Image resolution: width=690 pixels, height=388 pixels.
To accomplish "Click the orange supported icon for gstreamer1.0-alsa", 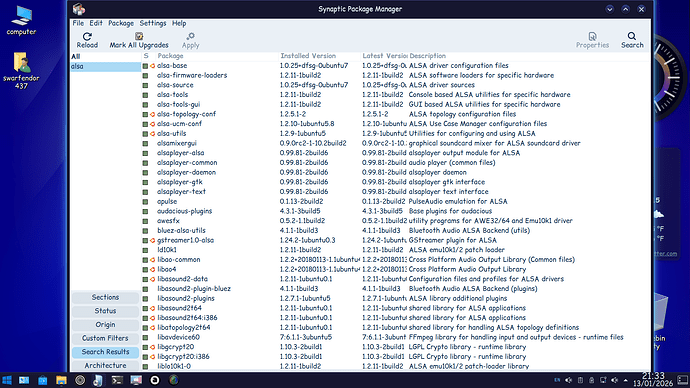I will 152,241.
